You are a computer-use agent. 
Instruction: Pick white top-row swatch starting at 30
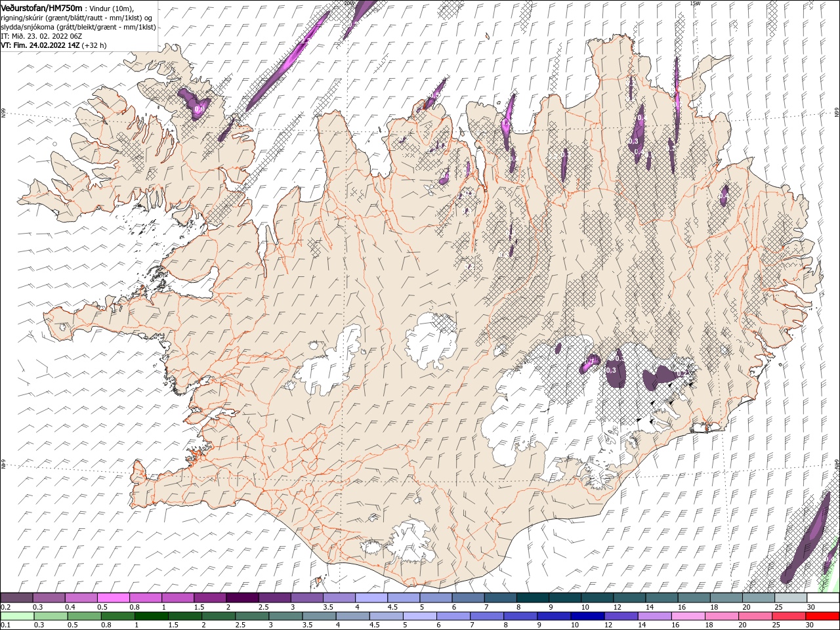tap(823, 598)
